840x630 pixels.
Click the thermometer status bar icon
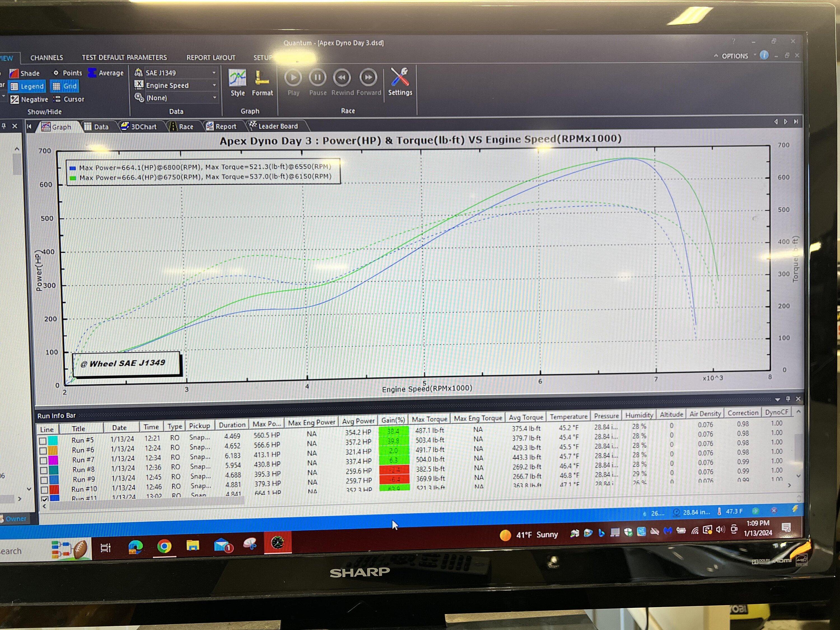pos(719,512)
